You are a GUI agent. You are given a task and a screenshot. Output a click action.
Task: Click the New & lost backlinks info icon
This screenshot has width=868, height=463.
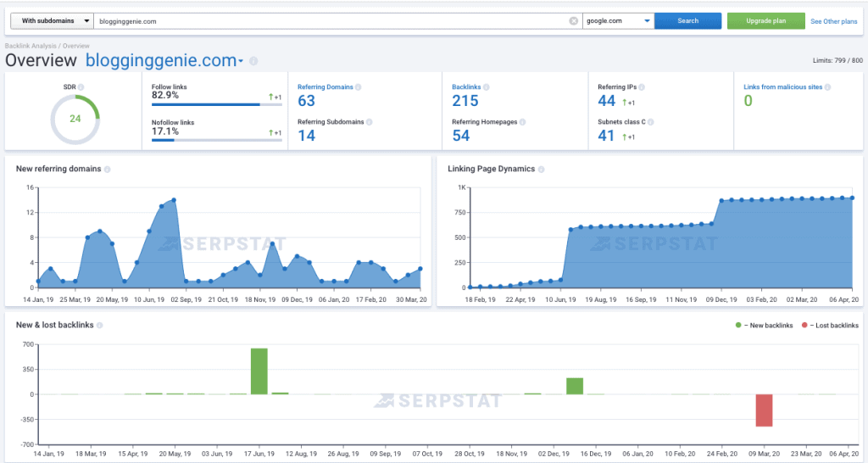[100, 326]
